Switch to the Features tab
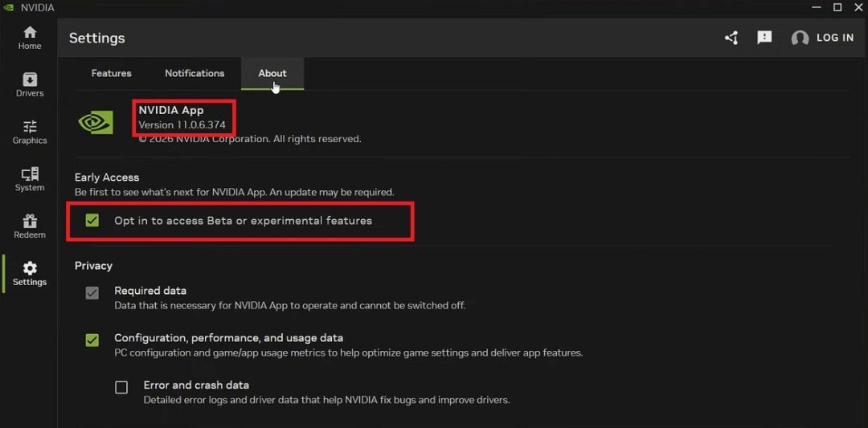Screen dimensions: 868x428 pos(111,73)
